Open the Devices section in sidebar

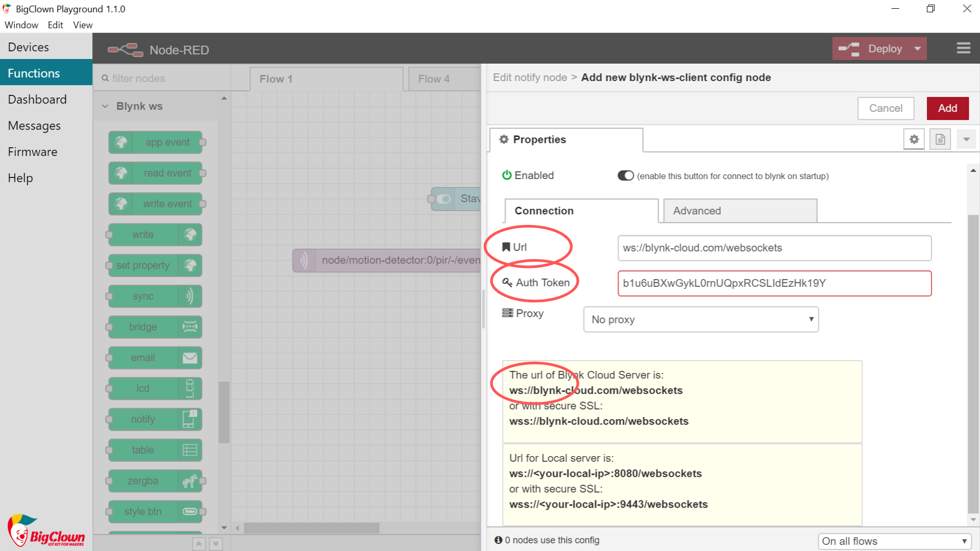coord(46,47)
